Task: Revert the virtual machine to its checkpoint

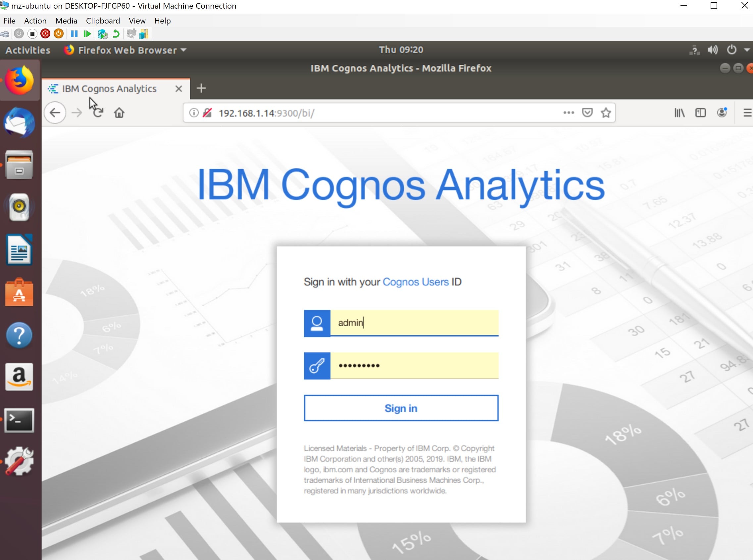Action: 116,33
